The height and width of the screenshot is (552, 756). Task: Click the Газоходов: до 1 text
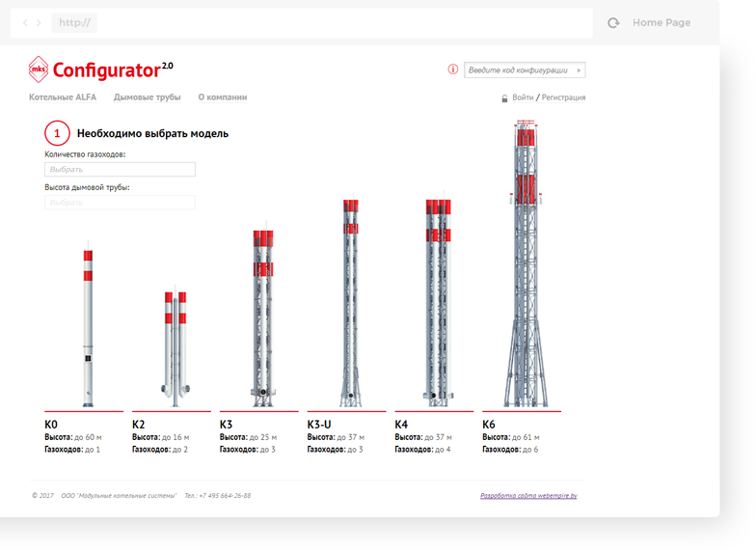(72, 450)
